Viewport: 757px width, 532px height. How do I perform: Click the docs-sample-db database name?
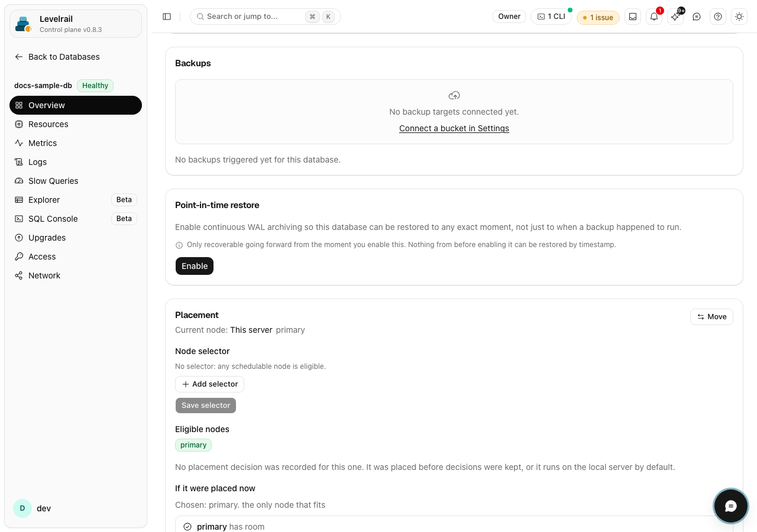tap(43, 86)
